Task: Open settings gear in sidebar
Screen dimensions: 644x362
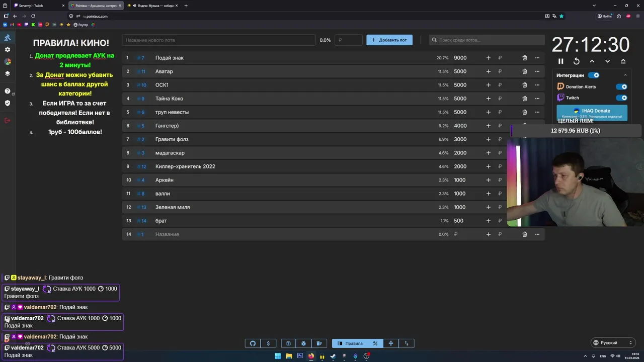Action: point(8,50)
